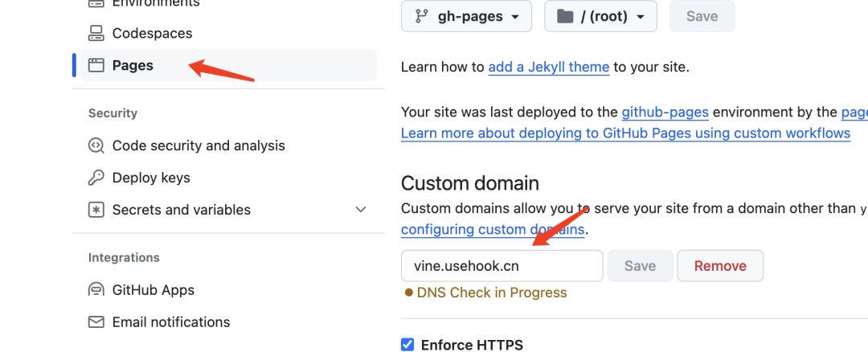Click the custom domain input field
Image resolution: width=868 pixels, height=352 pixels.
tap(502, 266)
